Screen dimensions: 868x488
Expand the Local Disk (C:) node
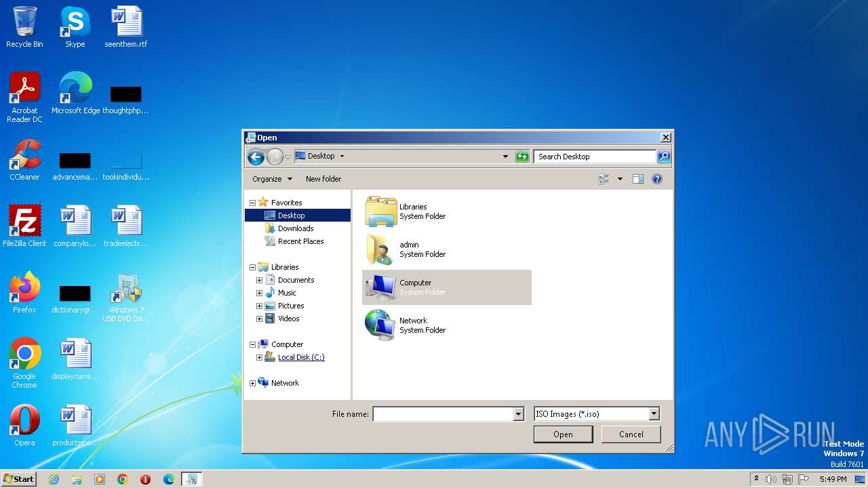[x=259, y=357]
